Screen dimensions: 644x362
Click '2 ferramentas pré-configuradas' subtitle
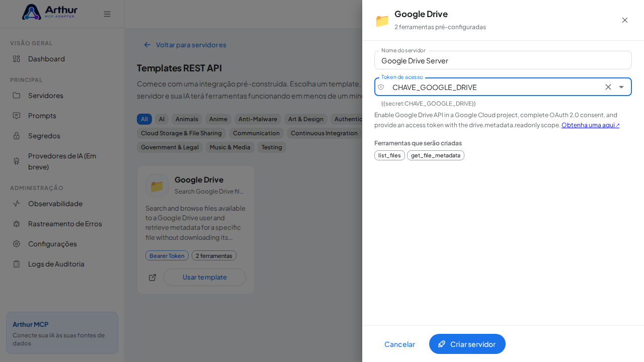point(440,27)
